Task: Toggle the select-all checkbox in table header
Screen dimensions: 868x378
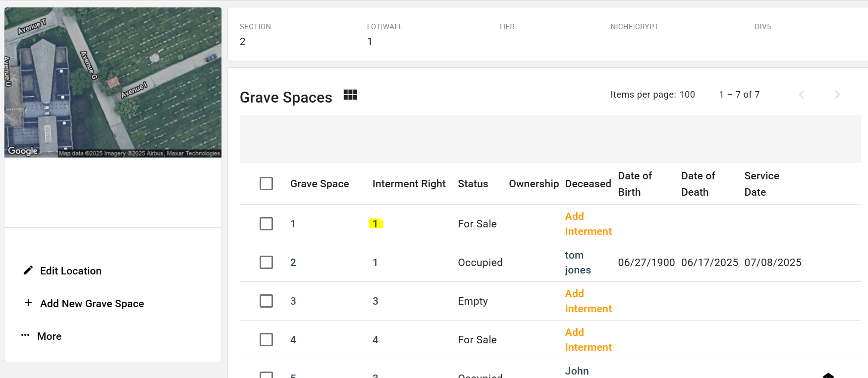Action: [266, 184]
